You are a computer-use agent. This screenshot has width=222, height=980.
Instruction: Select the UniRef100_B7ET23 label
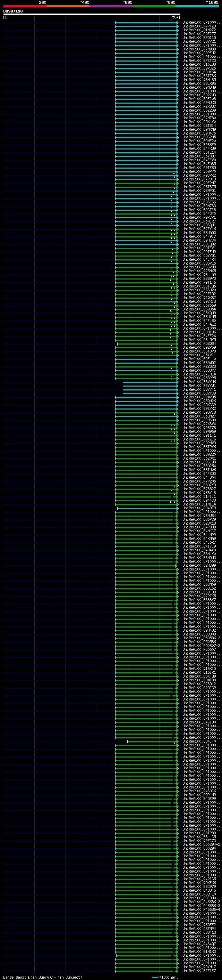point(199,60)
